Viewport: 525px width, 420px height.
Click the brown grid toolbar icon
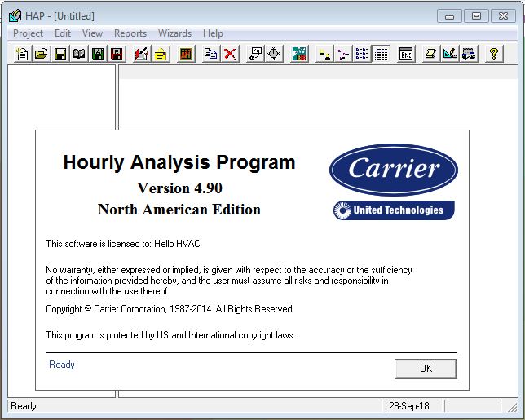click(186, 54)
